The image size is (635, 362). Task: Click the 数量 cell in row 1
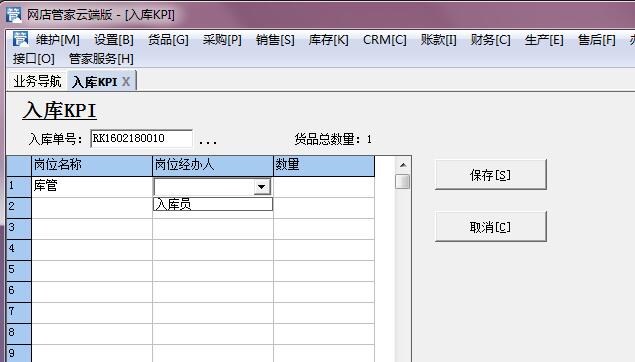(x=324, y=187)
